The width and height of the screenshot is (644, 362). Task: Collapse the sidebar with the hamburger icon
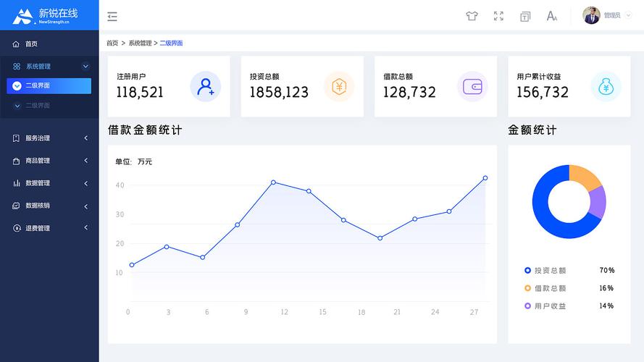tap(112, 17)
